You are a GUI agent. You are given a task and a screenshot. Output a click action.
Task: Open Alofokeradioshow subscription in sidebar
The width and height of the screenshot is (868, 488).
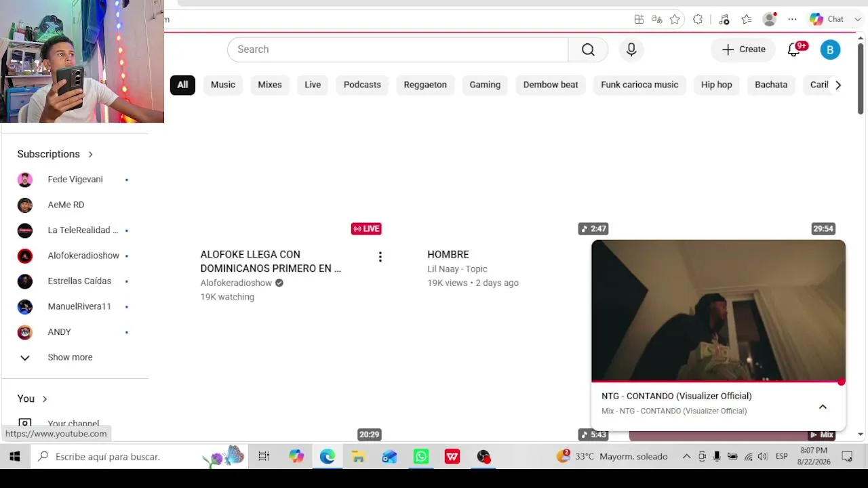[73, 256]
